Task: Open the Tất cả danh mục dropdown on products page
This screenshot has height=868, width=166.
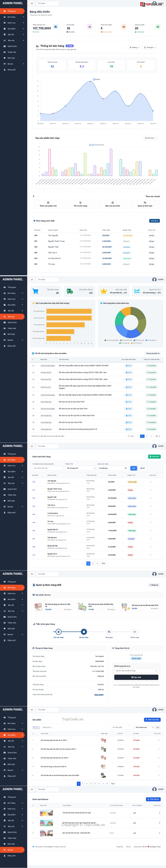Action: (x=144, y=727)
